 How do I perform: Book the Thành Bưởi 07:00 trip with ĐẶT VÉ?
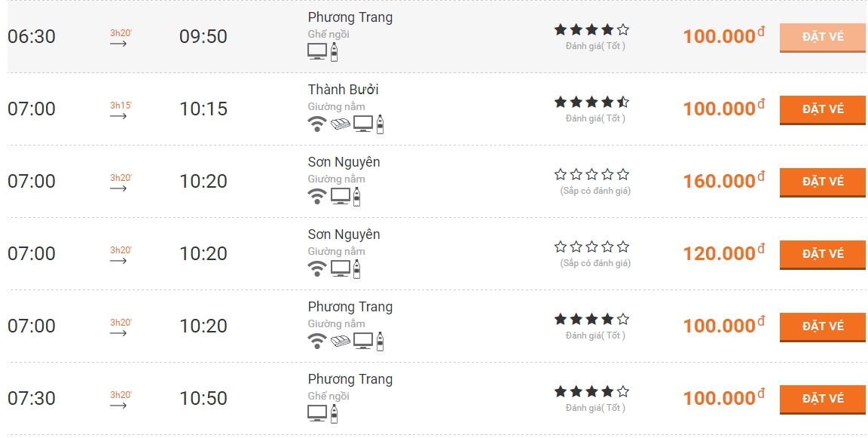[x=823, y=110]
